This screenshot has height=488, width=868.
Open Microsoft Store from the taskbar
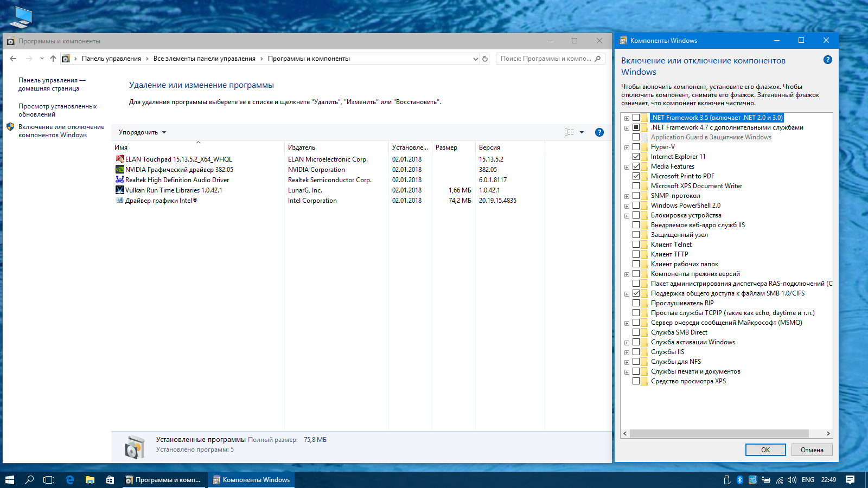[110, 480]
